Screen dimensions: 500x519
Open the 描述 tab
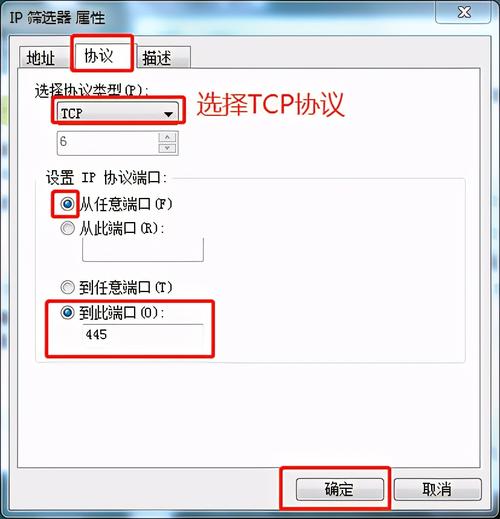[163, 58]
